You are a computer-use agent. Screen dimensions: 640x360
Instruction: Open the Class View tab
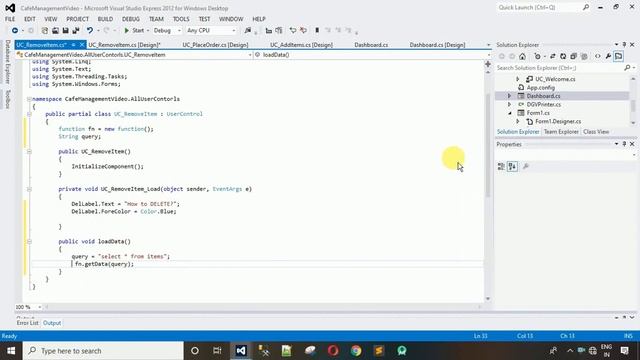tap(596, 132)
